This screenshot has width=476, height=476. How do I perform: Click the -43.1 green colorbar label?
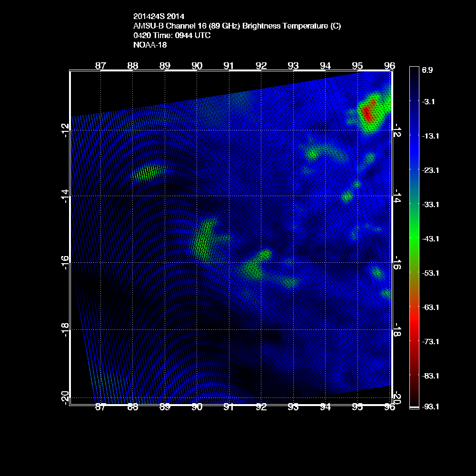click(430, 238)
